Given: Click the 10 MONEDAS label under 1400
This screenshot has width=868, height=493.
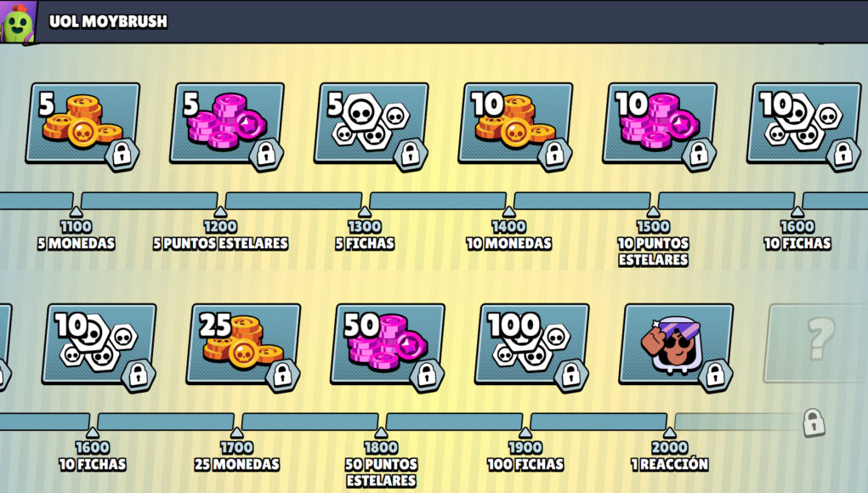Looking at the screenshot, I should 508,243.
